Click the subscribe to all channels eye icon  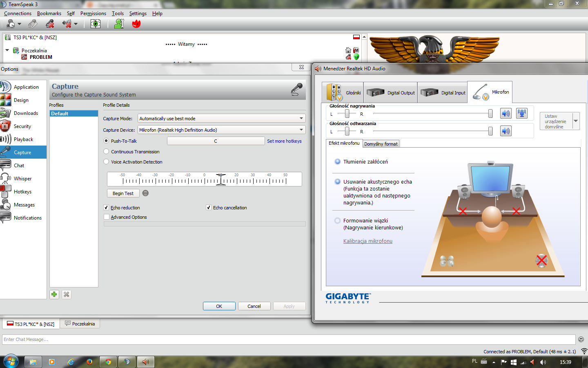[x=96, y=24]
